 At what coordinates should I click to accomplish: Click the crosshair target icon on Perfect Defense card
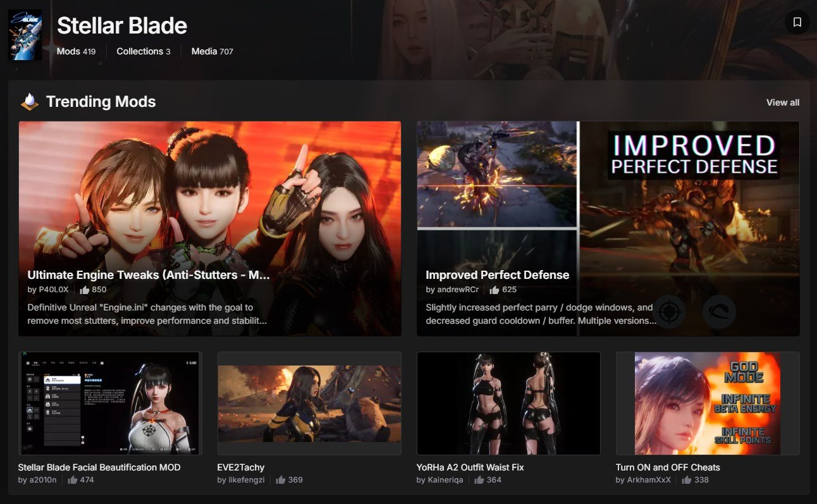click(x=669, y=312)
